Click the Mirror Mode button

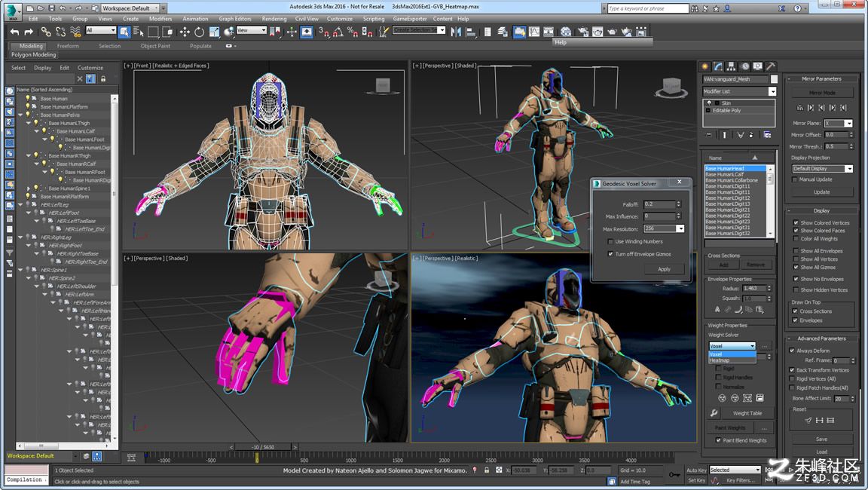point(822,93)
